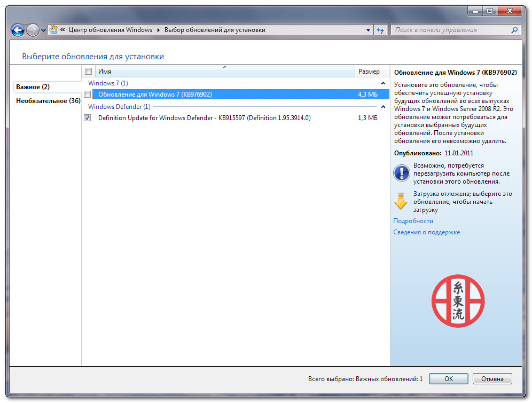Click the 'Отмена' button
532x403 pixels.
pos(492,378)
